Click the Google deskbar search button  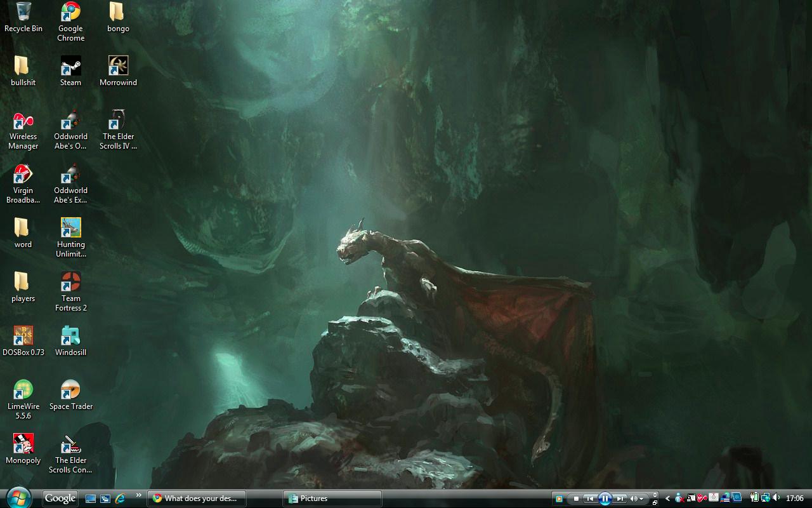point(60,498)
